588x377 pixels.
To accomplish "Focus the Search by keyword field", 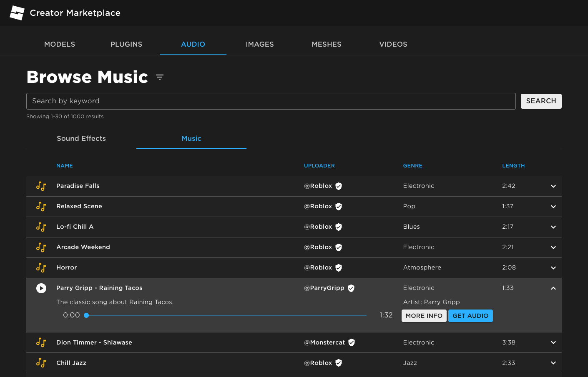I will point(271,101).
